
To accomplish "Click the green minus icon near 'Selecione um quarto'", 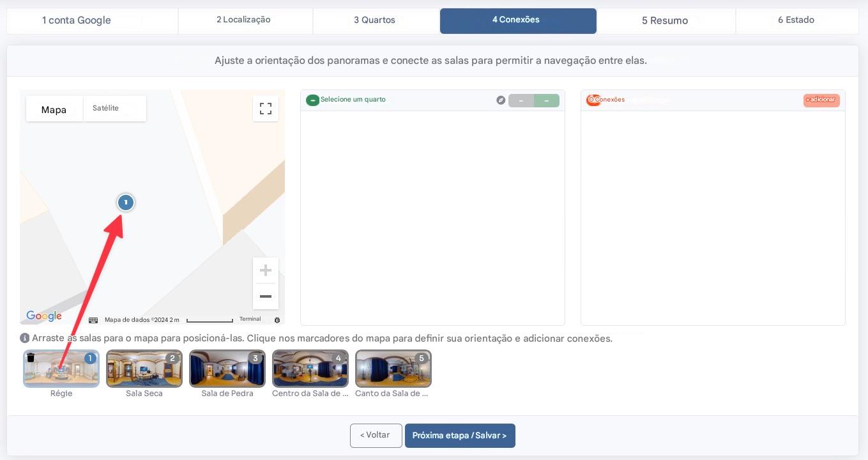I will pyautogui.click(x=312, y=100).
